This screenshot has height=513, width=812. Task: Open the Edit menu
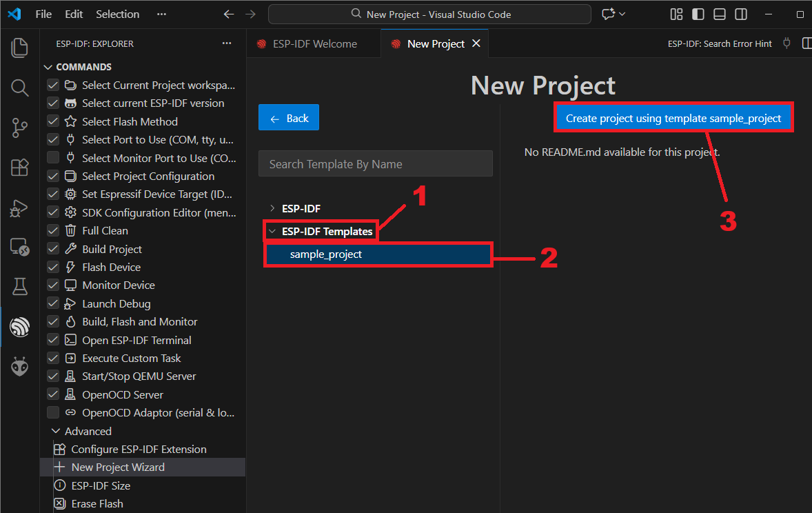coord(74,14)
